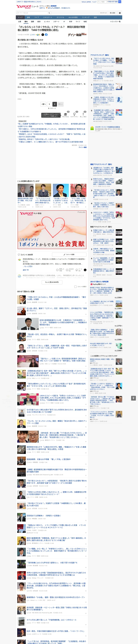Open settings via the gear icon
The width and height of the screenshot is (138, 644).
120,13
